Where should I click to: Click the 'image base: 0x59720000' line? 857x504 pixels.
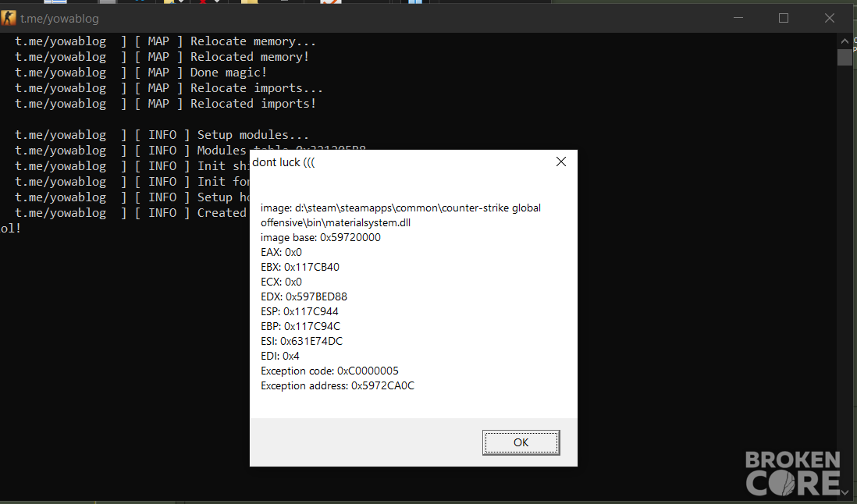pyautogui.click(x=321, y=237)
